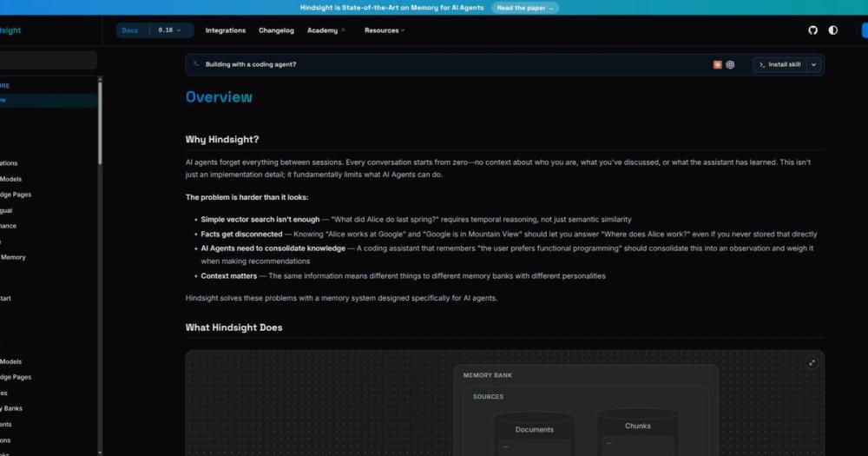Open the Academy menu
Screen dimensions: 868x456
(325, 30)
